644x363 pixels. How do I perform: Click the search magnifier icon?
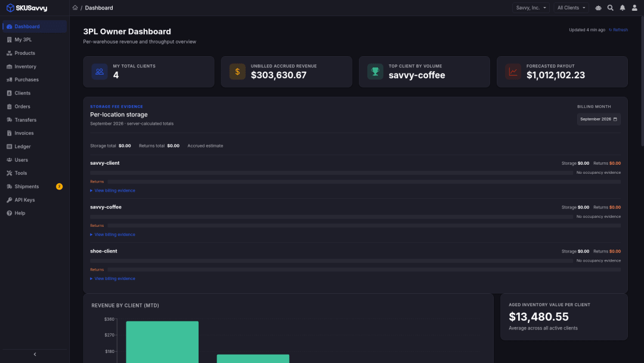coord(611,8)
